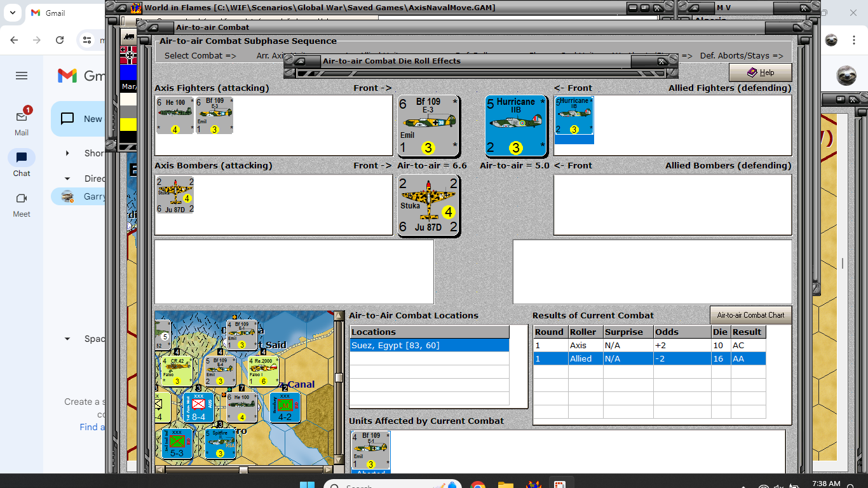This screenshot has height=488, width=868.
Task: Click the blue swatch in the left strip
Action: [128, 72]
